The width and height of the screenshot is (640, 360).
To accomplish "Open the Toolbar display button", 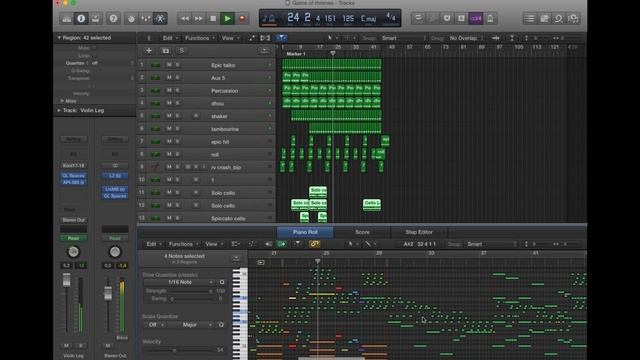I will click(x=96, y=18).
